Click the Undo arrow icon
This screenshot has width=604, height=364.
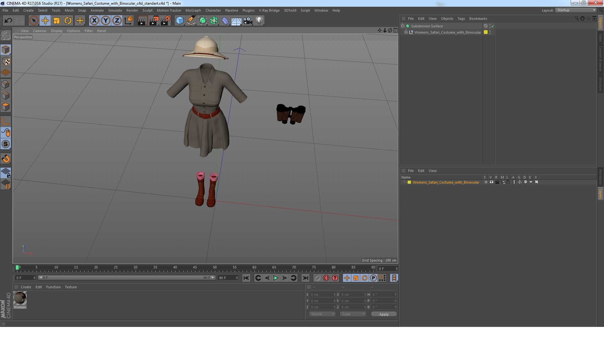point(8,21)
